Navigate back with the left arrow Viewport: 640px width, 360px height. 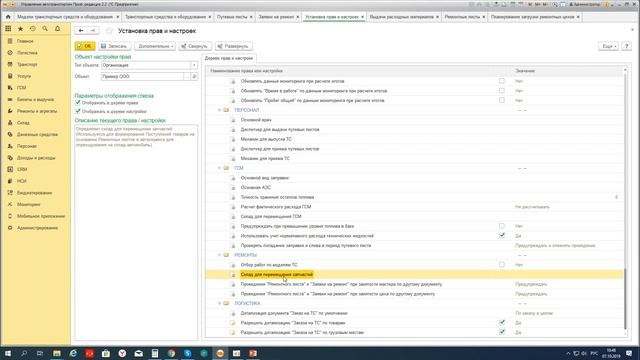point(81,31)
